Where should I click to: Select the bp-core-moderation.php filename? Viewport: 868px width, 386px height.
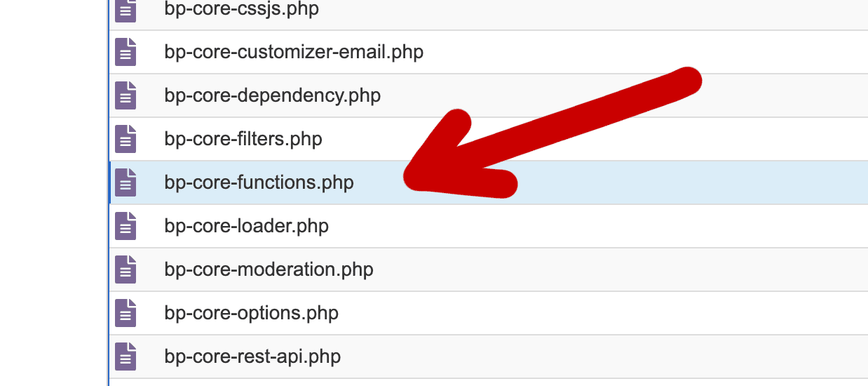[269, 269]
